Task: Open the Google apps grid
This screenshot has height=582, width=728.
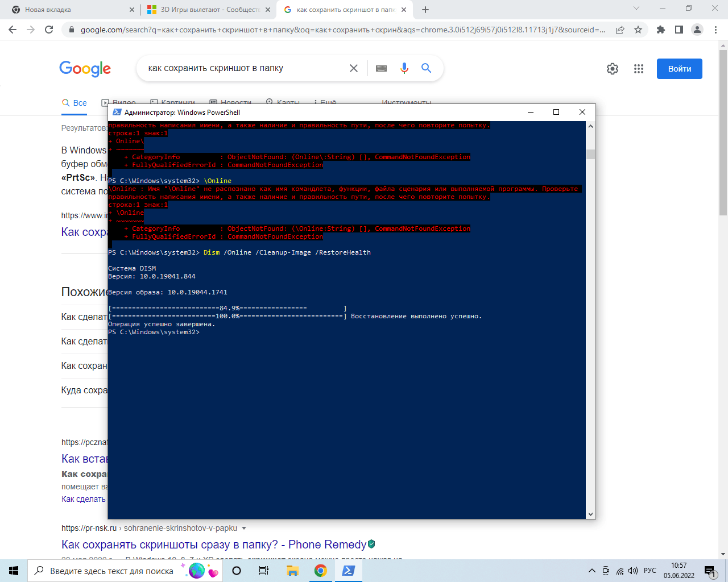Action: click(639, 69)
